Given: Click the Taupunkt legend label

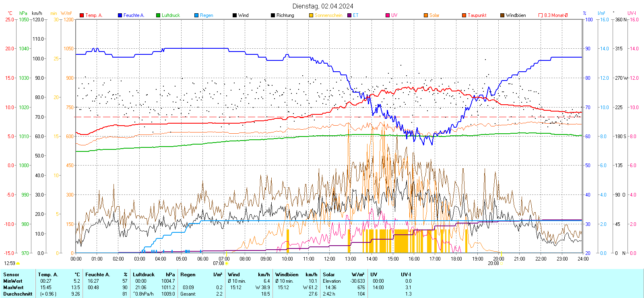Looking at the screenshot, I should tap(477, 15).
